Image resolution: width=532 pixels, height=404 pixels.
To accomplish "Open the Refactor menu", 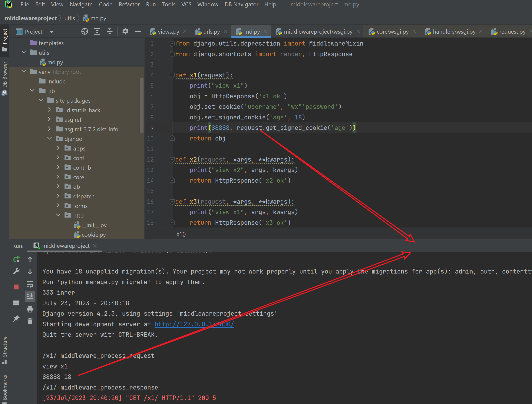I will [129, 4].
